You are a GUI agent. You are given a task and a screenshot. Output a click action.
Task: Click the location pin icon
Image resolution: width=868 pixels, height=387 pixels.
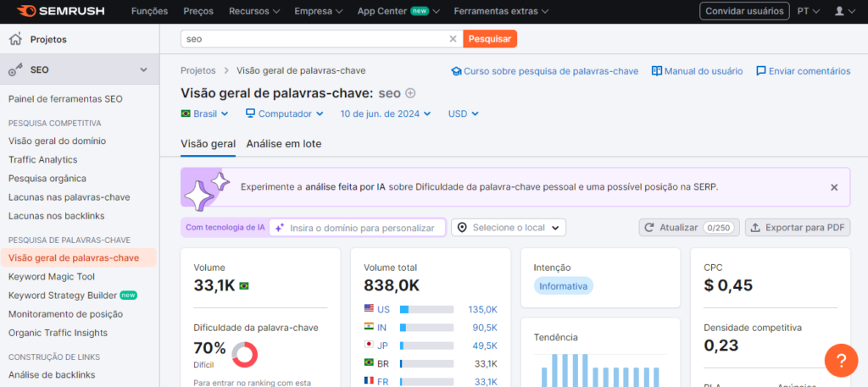462,227
